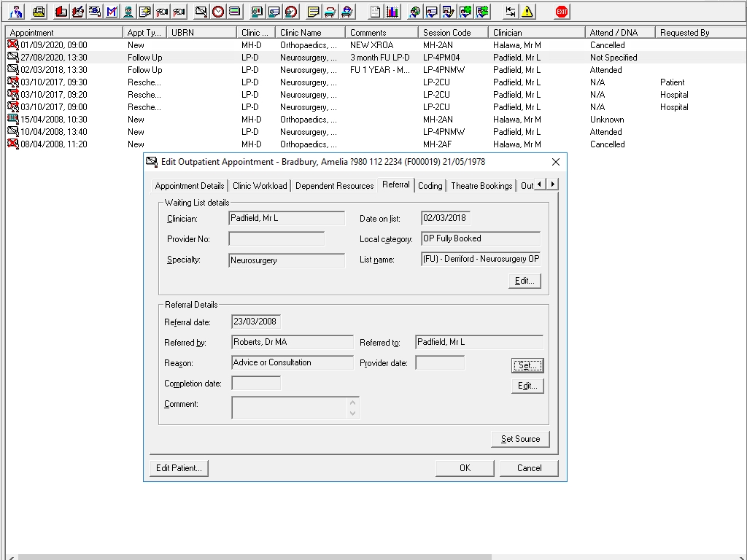The width and height of the screenshot is (747, 560).
Task: Click the Clinician column header
Action: tap(536, 32)
